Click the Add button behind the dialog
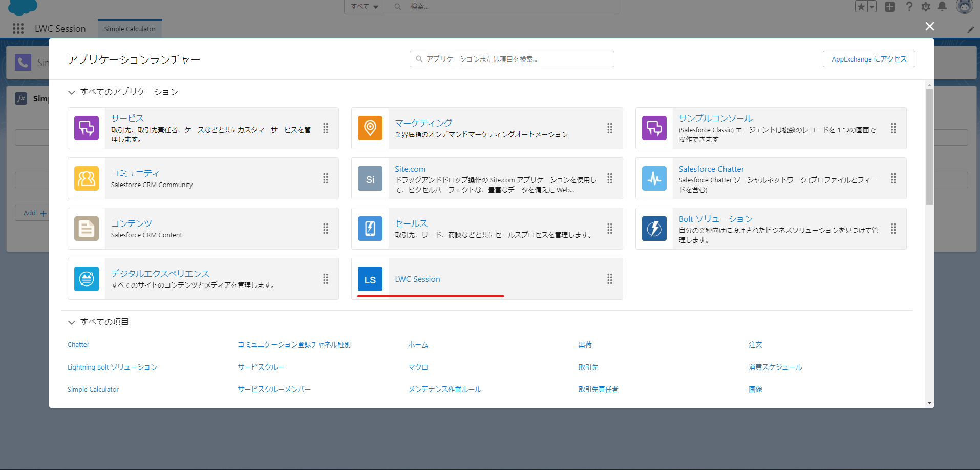 coord(32,213)
